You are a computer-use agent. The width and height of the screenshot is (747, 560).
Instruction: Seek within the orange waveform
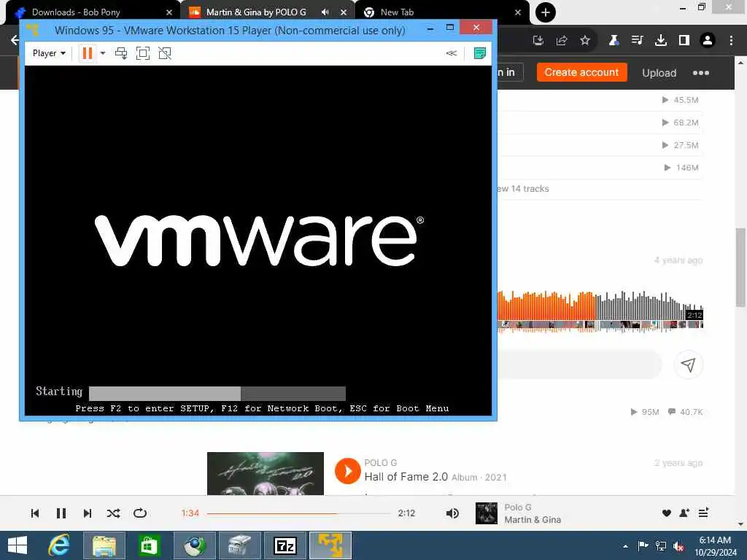(x=546, y=306)
